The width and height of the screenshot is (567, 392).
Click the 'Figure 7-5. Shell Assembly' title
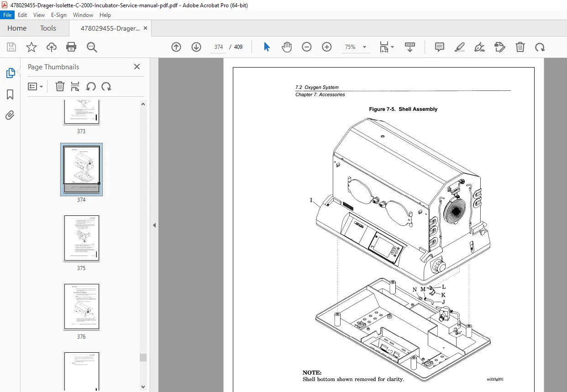[x=403, y=109]
